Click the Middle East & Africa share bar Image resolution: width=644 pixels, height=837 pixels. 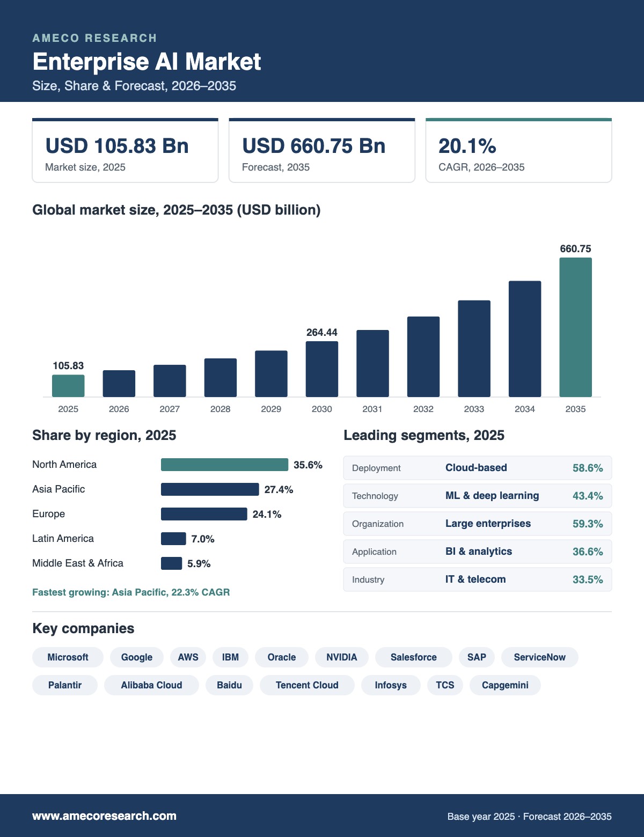(x=171, y=563)
